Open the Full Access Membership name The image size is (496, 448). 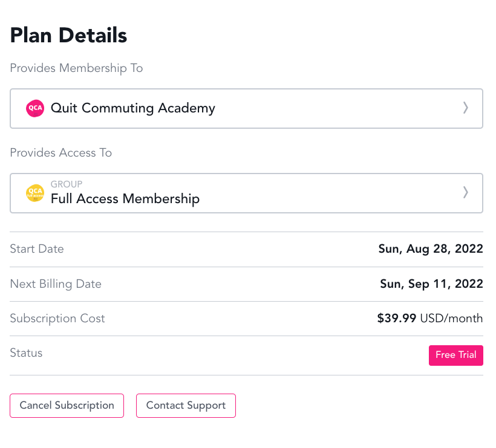pos(125,198)
